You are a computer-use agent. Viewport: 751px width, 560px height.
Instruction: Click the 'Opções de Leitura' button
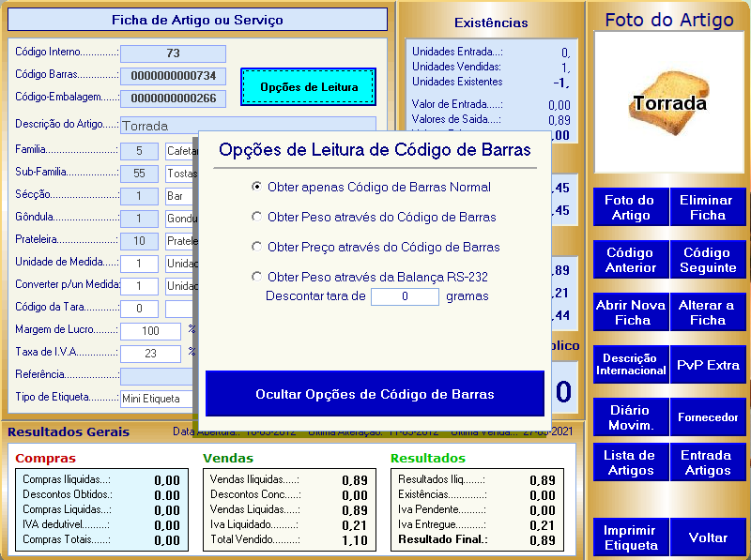pyautogui.click(x=308, y=87)
